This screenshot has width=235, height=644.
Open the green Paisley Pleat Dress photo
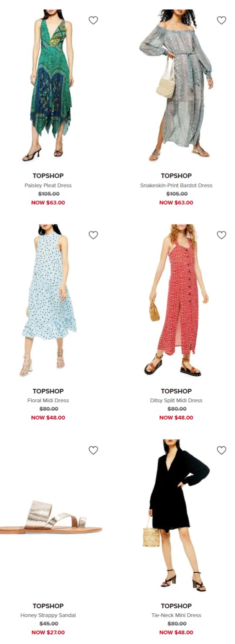pos(48,86)
